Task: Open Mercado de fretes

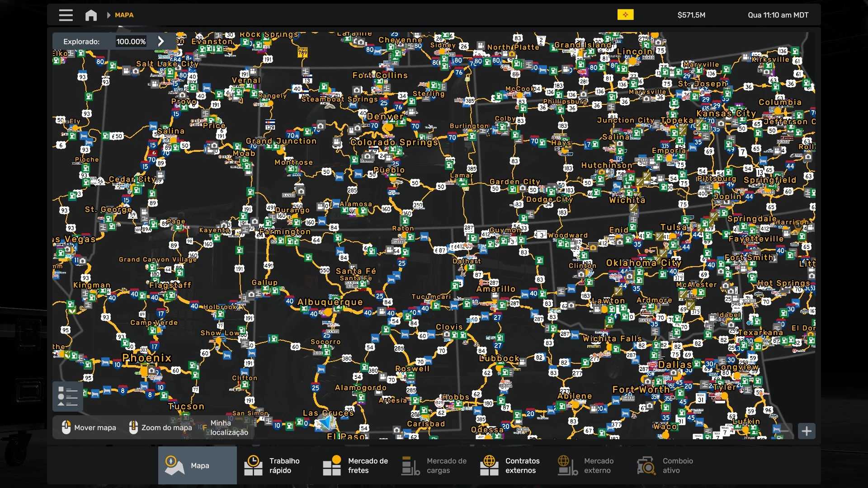Action: pos(355,465)
